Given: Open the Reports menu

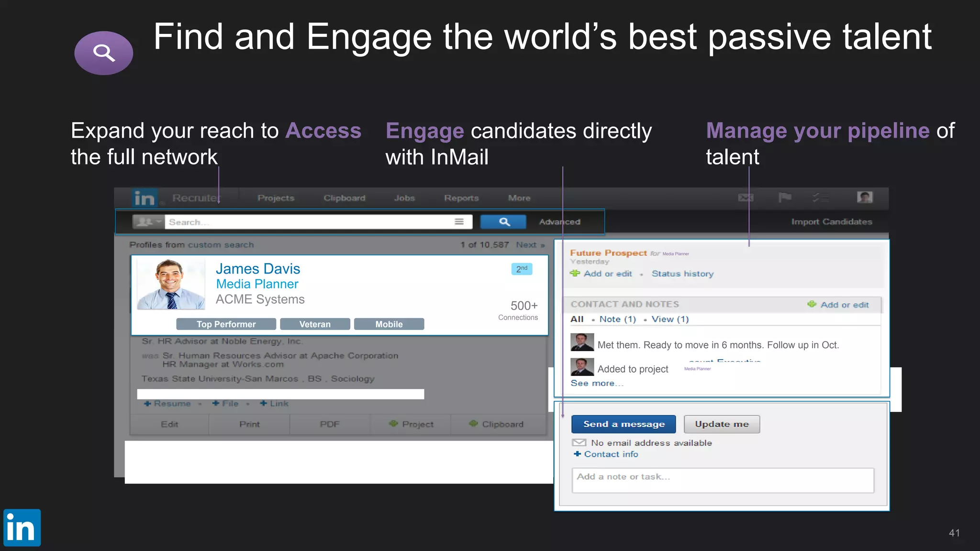Looking at the screenshot, I should click(461, 198).
